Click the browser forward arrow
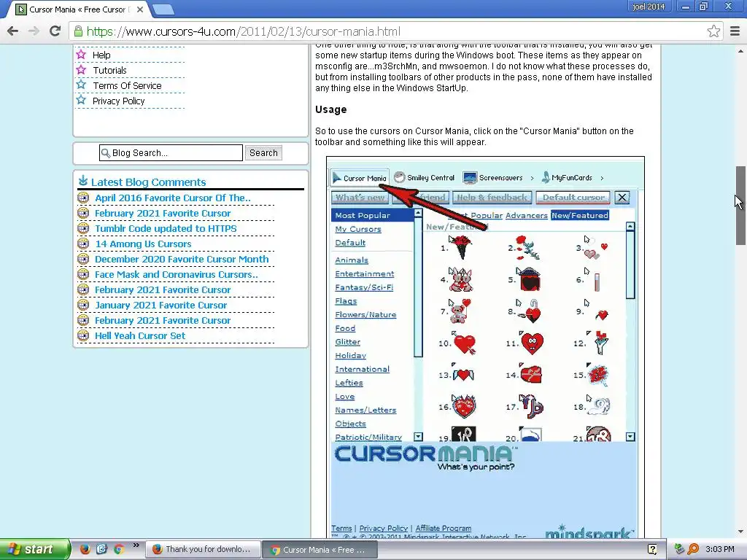 point(34,31)
